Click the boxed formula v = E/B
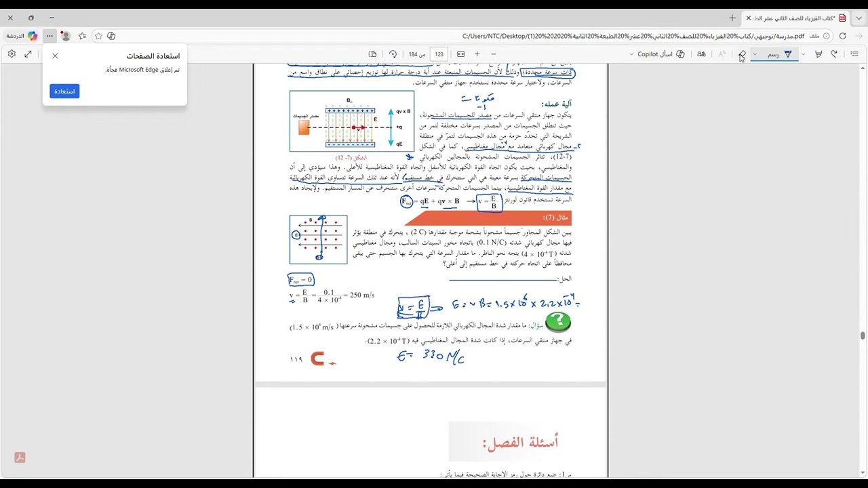Image resolution: width=868 pixels, height=488 pixels. 489,202
